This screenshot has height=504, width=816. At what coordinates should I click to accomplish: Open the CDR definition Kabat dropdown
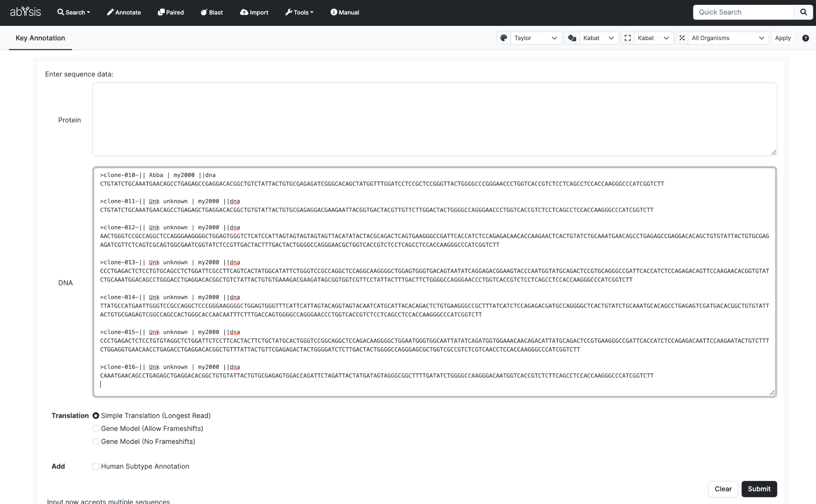(653, 38)
